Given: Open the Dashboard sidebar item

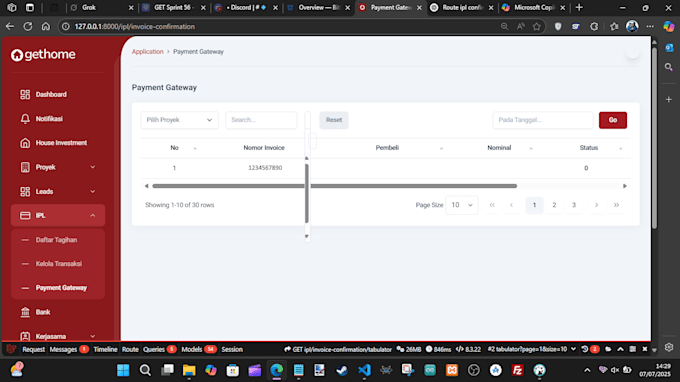Looking at the screenshot, I should pyautogui.click(x=51, y=95).
